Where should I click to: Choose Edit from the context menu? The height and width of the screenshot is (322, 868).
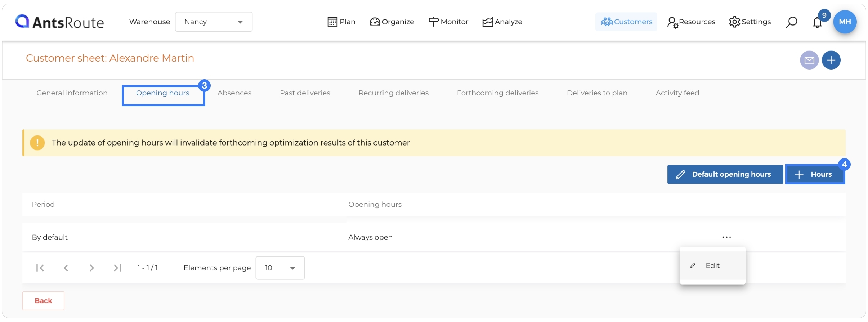coord(712,265)
